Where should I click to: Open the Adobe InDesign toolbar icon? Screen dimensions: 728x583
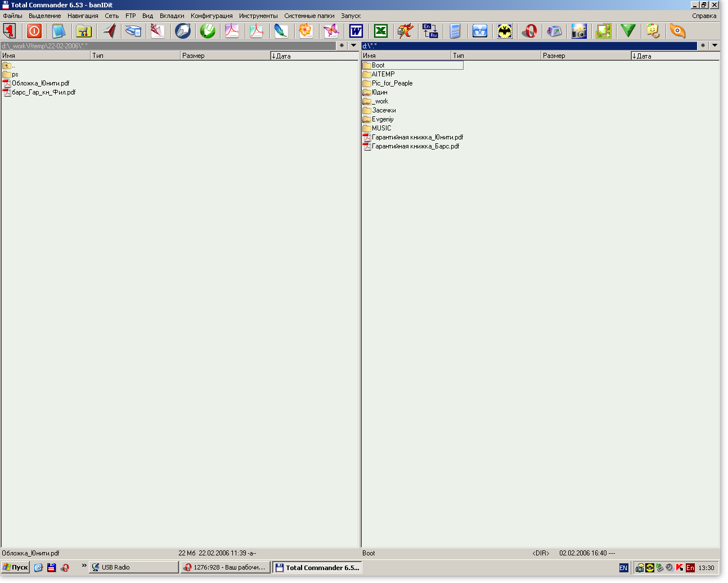tap(158, 31)
